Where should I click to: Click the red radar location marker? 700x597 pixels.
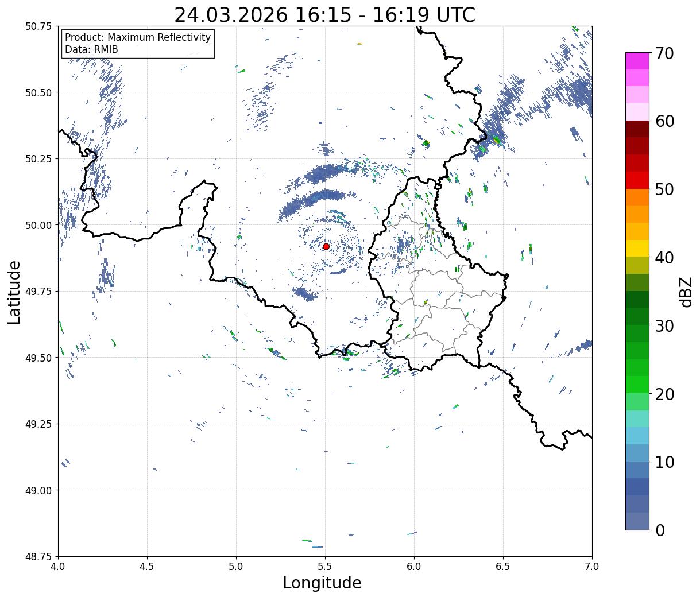326,246
